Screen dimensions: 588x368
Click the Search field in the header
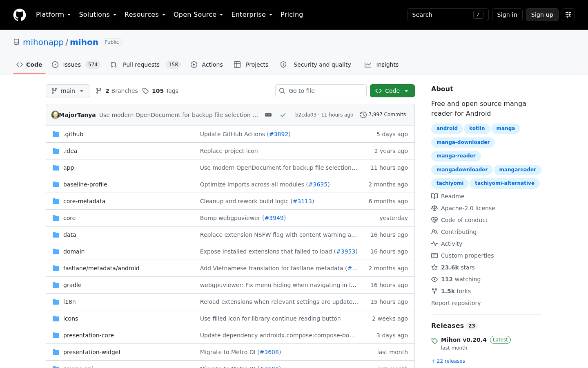tap(448, 15)
